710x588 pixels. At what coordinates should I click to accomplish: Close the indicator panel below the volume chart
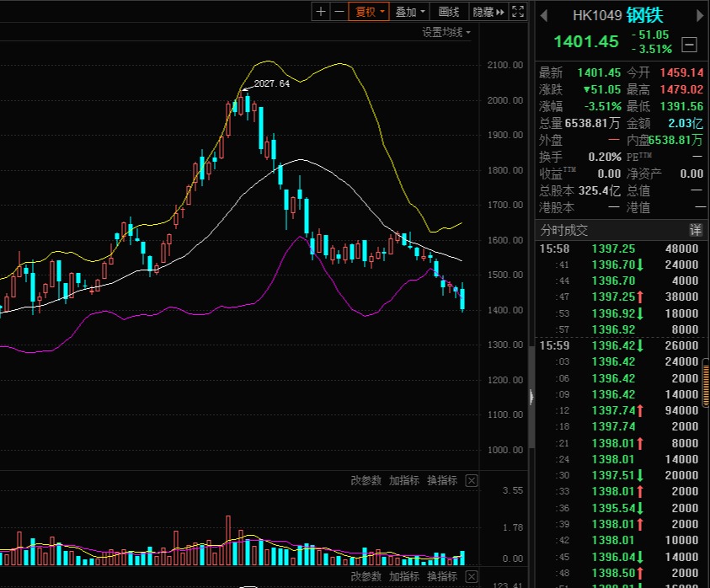472,577
